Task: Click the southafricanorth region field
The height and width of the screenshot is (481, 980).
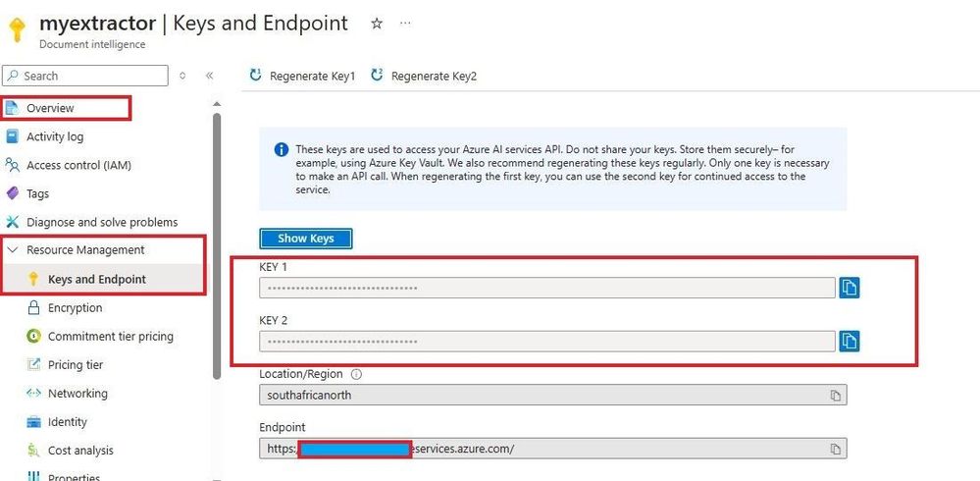Action: point(553,396)
